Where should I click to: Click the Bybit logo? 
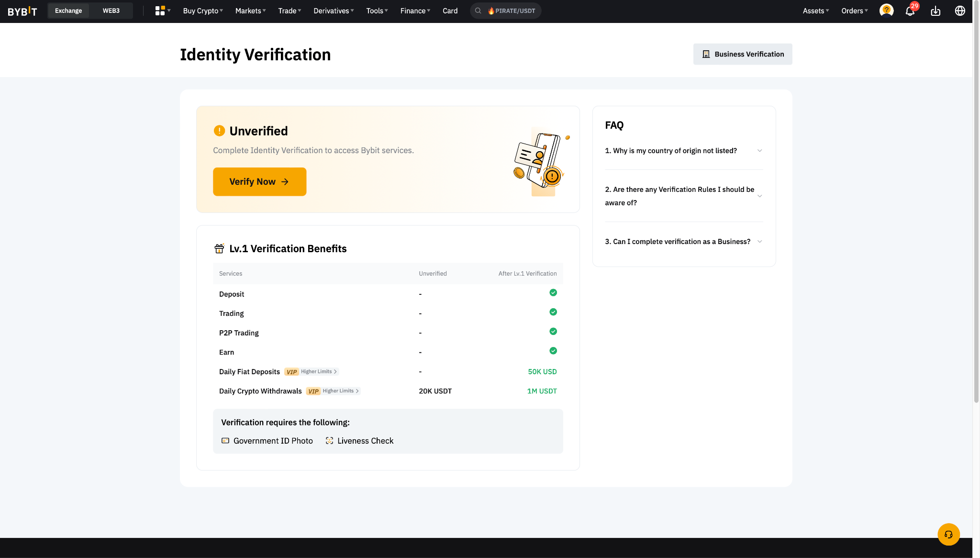[x=22, y=11]
